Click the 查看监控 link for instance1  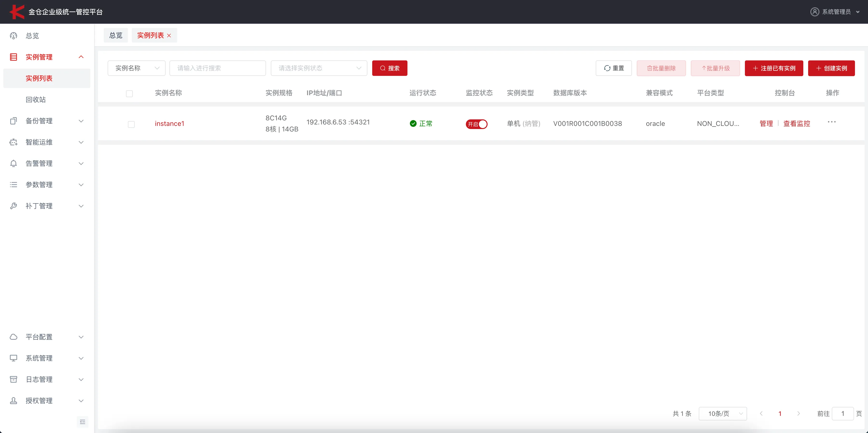click(x=796, y=123)
